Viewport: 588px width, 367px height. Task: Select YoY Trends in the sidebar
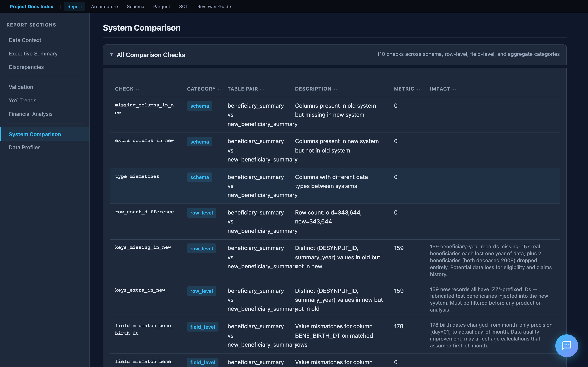(x=23, y=101)
